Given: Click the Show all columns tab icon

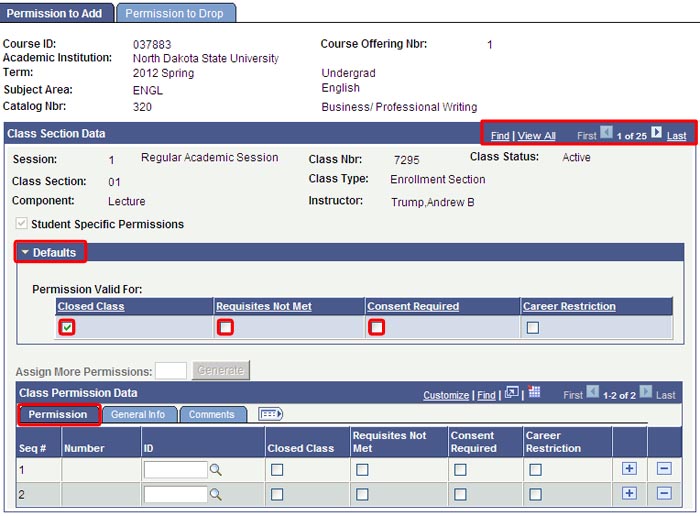Looking at the screenshot, I should tap(270, 414).
